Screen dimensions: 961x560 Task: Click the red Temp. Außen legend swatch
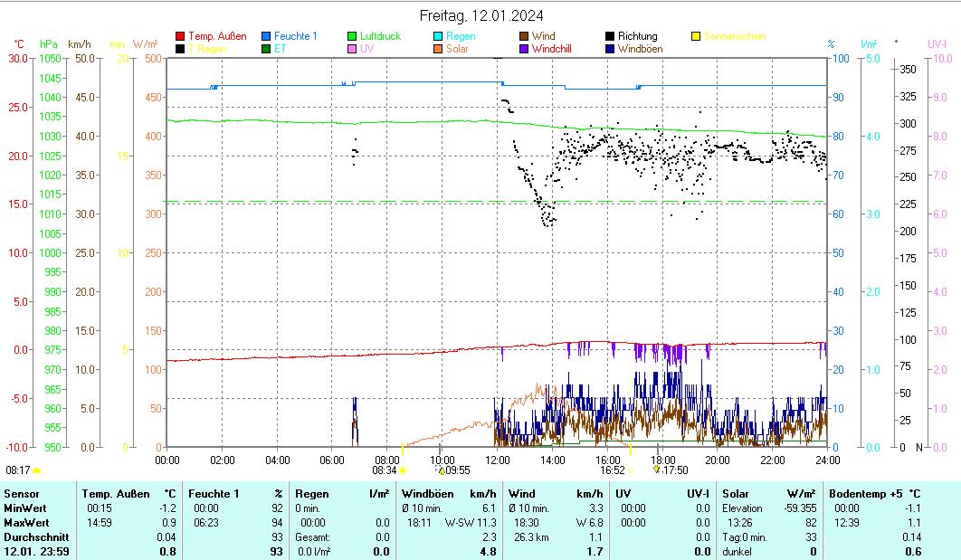(x=180, y=36)
